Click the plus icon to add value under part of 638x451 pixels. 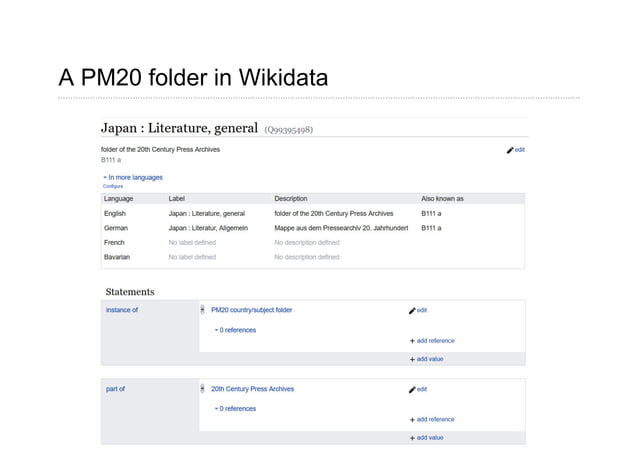pos(412,437)
